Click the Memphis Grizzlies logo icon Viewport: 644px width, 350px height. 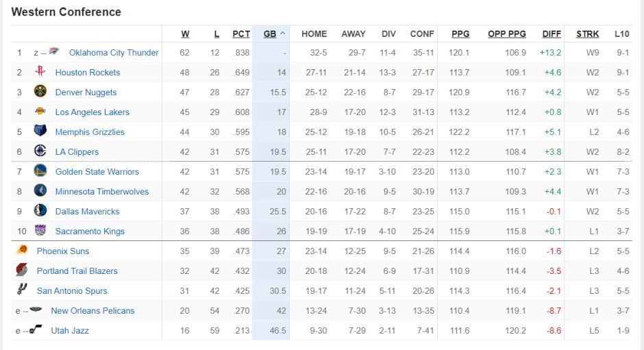[x=40, y=131]
